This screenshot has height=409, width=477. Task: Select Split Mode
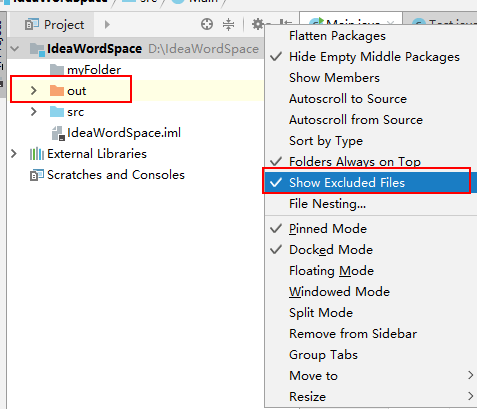tap(371, 313)
